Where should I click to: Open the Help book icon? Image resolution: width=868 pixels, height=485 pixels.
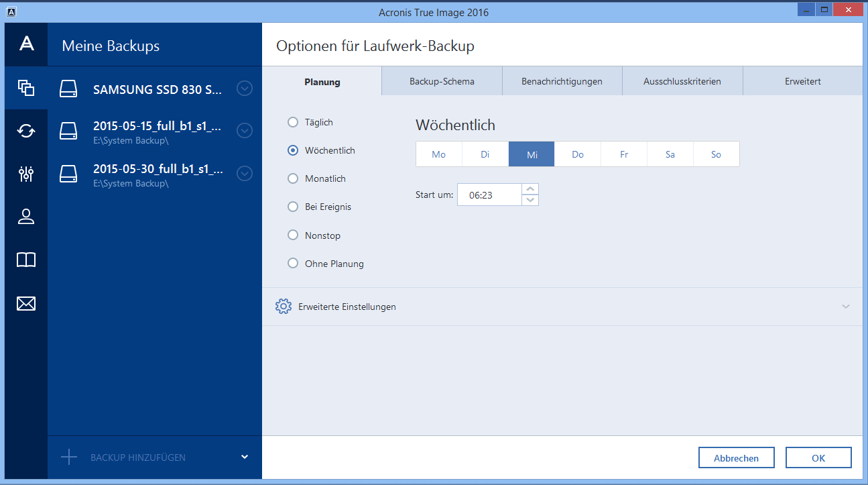click(26, 260)
